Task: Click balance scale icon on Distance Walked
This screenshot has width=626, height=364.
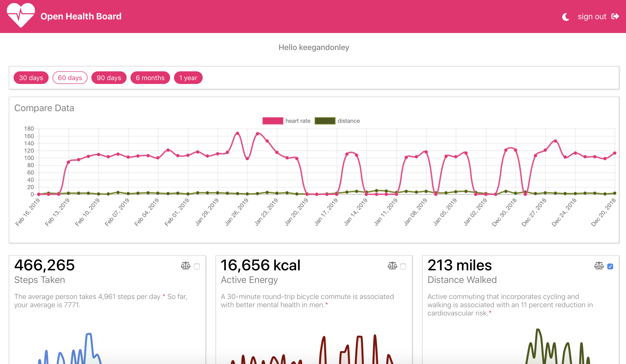Action: pyautogui.click(x=599, y=266)
